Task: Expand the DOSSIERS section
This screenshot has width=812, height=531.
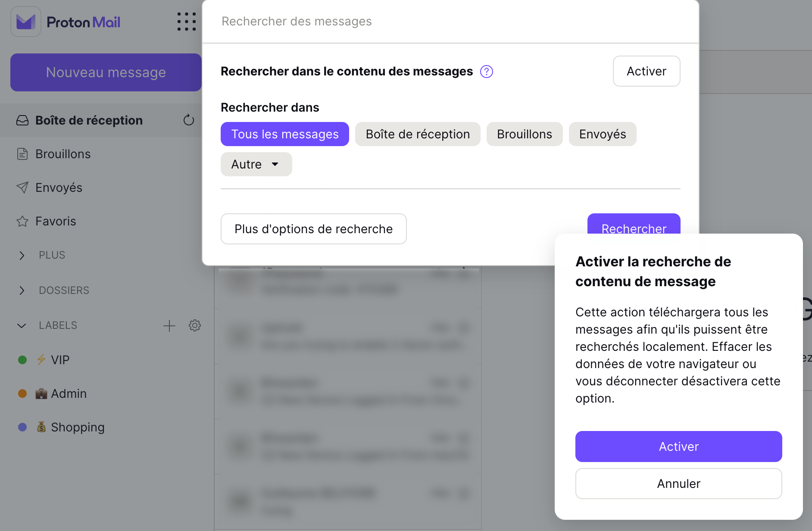Action: coord(22,290)
